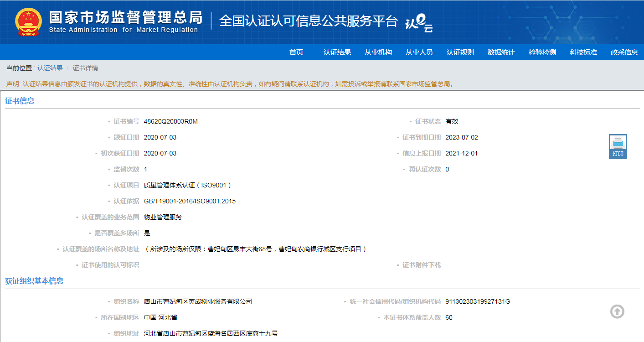
Task: Select 从业机构 in the navigation bar
Action: 378,52
